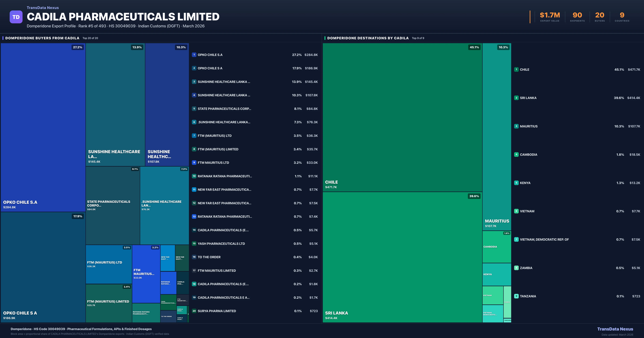Screen dimensions: 644x338
Task: Select the SRI LANKA treemap block
Action: pyautogui.click(x=402, y=257)
